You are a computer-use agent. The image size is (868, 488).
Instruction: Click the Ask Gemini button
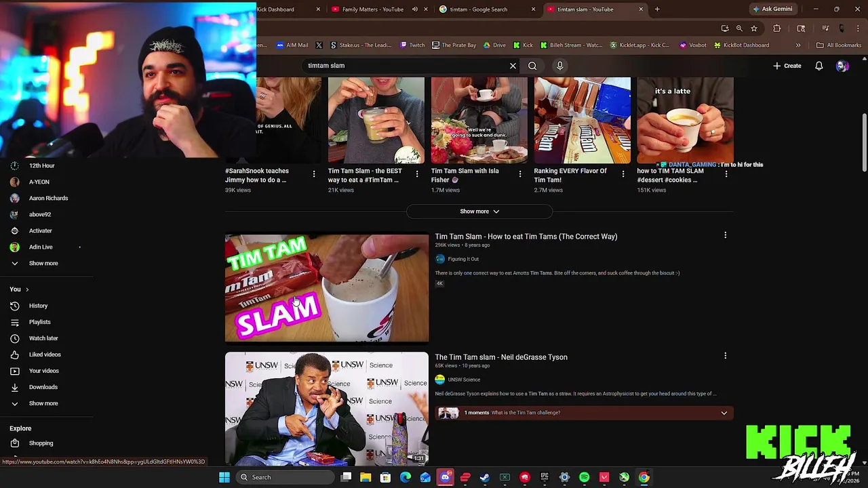pos(772,9)
